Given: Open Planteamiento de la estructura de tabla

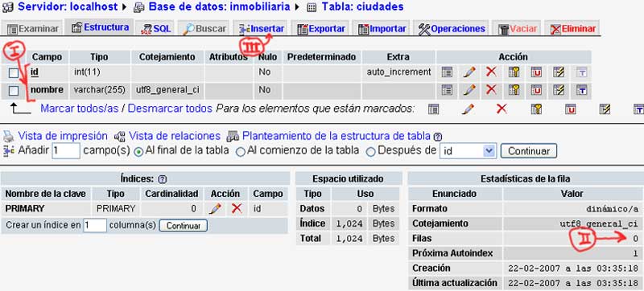Looking at the screenshot, I should tap(336, 136).
